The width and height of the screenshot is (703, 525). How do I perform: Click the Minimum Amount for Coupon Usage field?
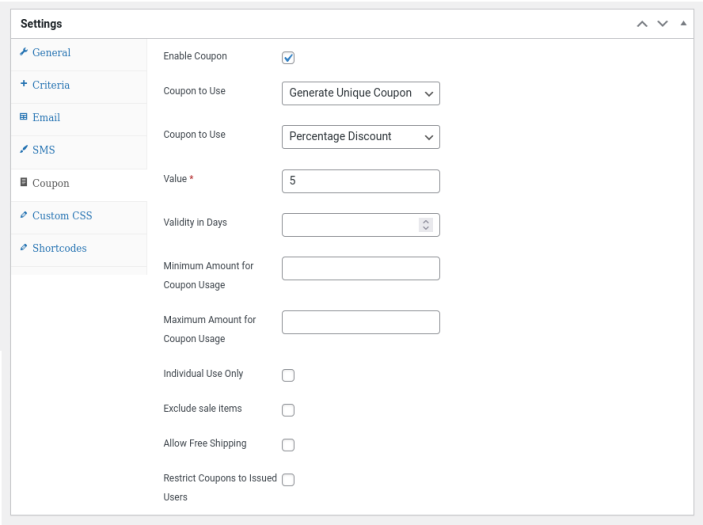point(361,268)
